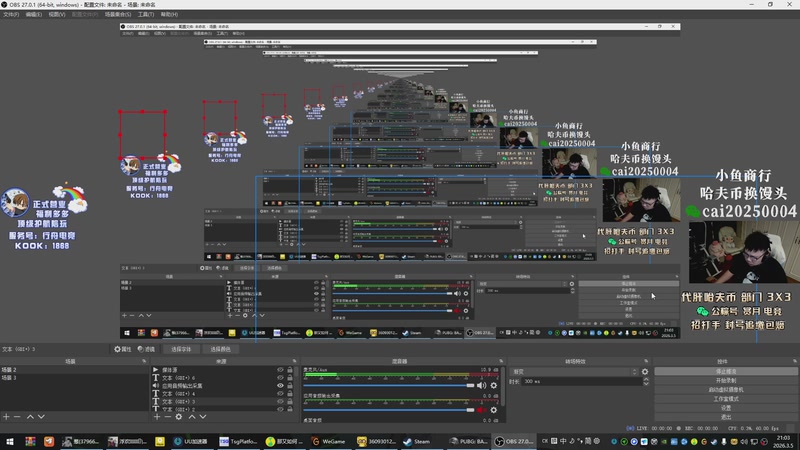Select the 文本 (GDI+) 6 source row
The height and width of the screenshot is (450, 800).
(x=223, y=378)
